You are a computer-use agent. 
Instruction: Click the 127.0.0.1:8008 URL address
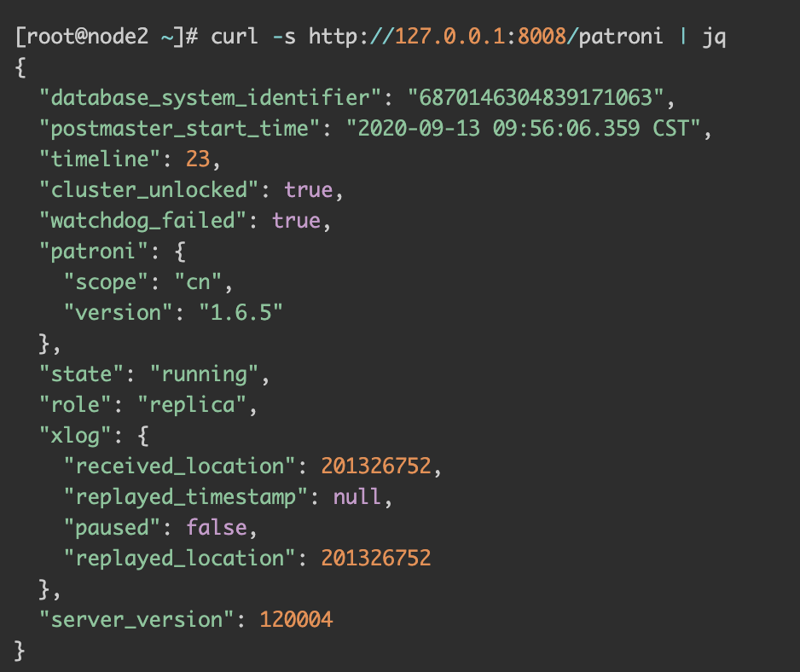coord(481,37)
